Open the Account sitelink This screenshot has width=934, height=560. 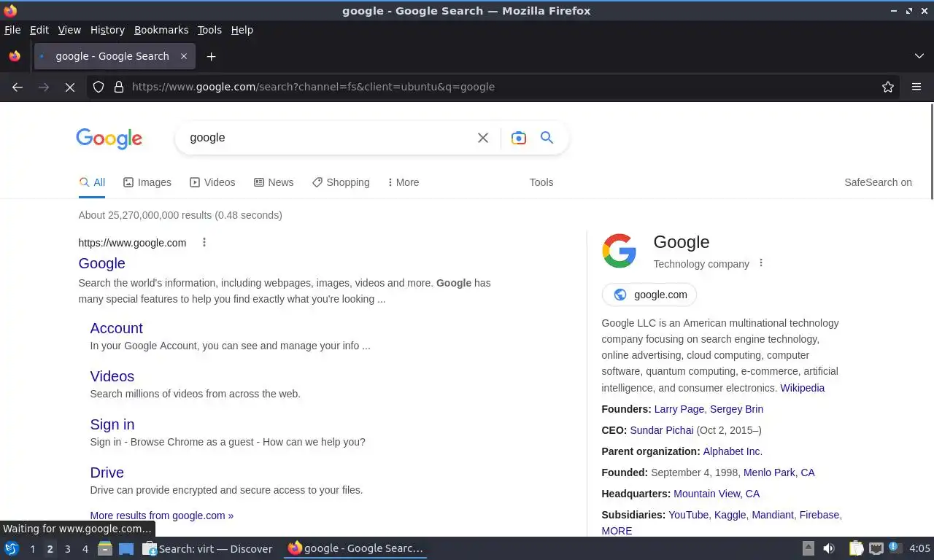point(116,328)
